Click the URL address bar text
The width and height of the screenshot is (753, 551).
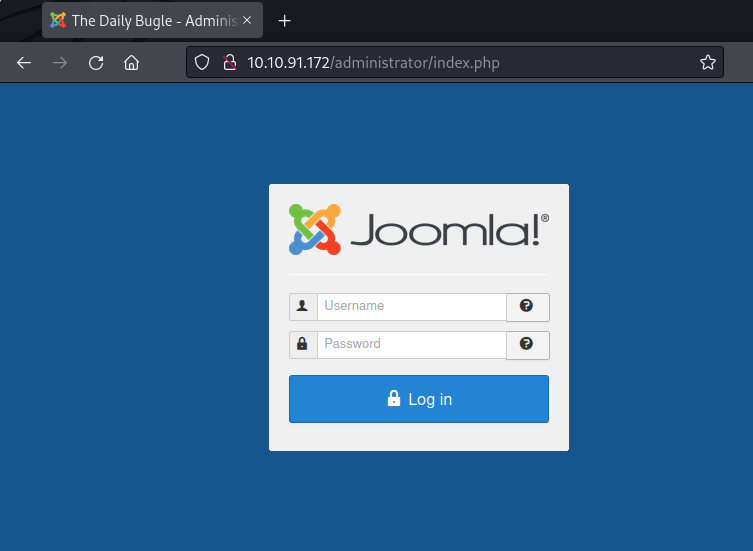[373, 63]
